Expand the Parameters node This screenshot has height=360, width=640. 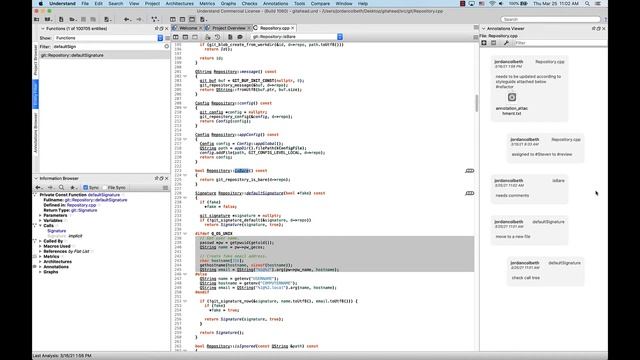tap(40, 216)
